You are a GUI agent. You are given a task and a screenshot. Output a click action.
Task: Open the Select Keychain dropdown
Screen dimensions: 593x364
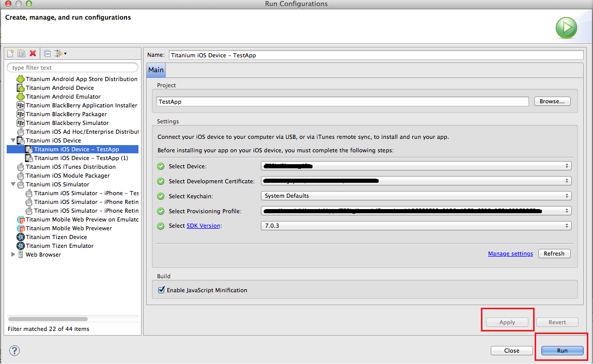pyautogui.click(x=416, y=196)
